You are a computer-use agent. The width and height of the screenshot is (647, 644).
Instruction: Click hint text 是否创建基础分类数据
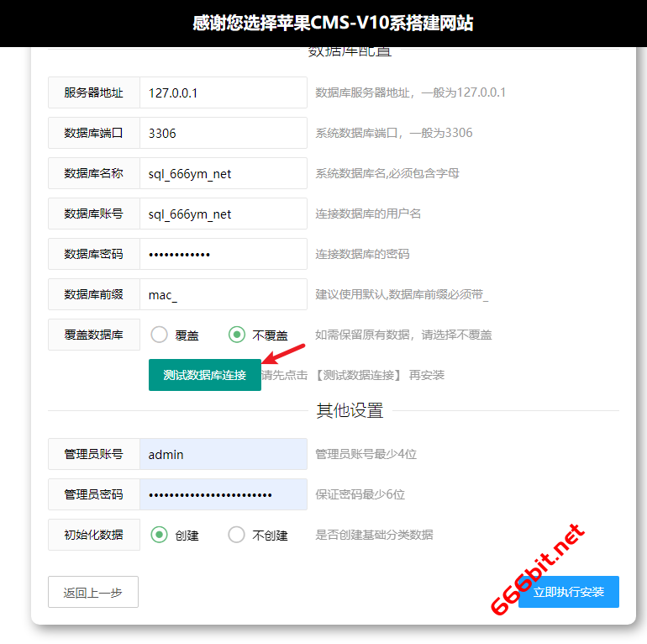coord(374,535)
